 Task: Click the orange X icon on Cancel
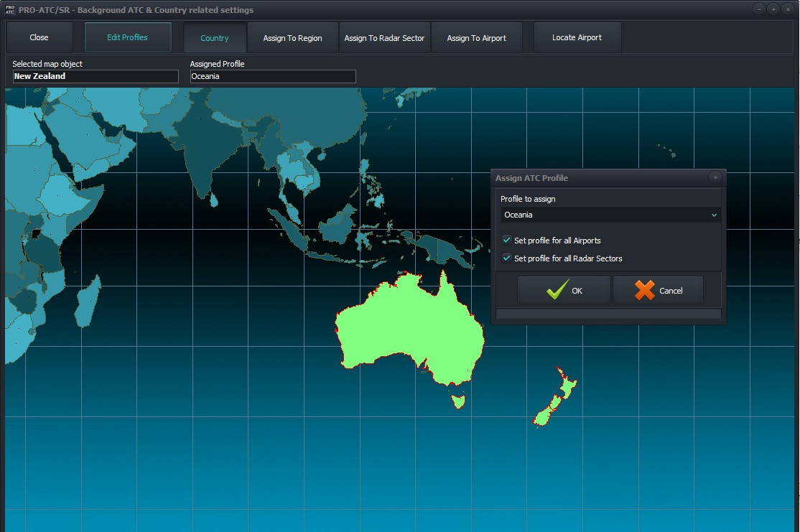pos(644,290)
